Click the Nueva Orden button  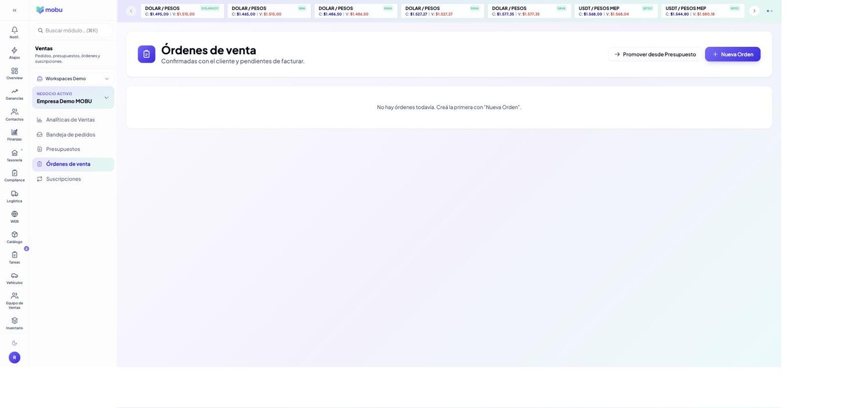(x=733, y=54)
